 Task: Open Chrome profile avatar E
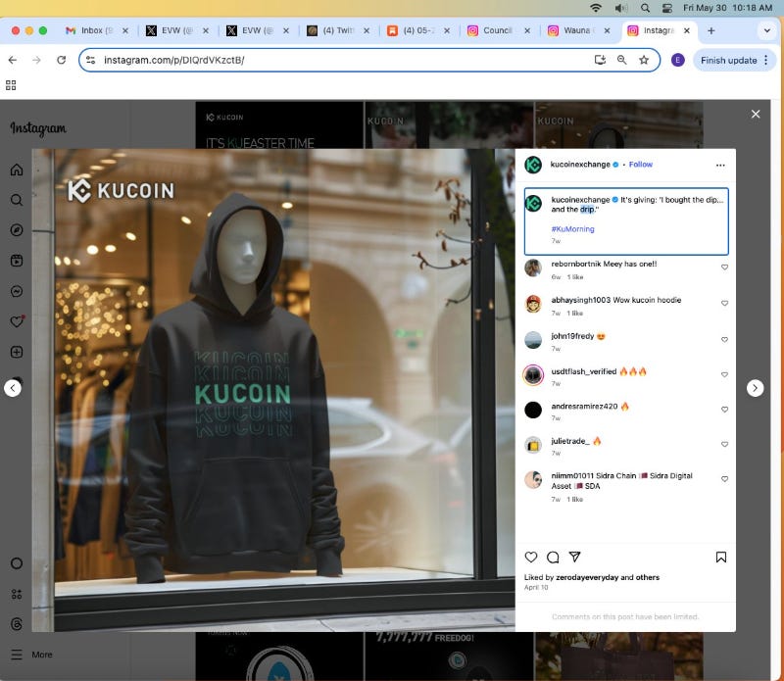tap(677, 60)
